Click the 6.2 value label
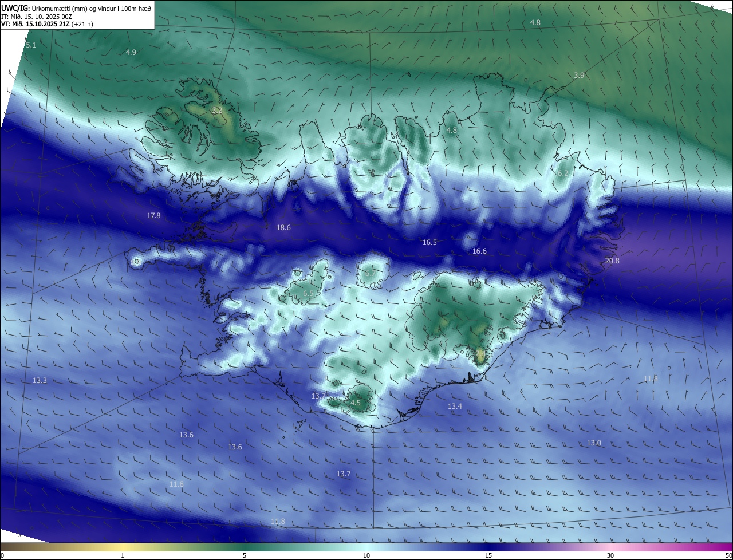This screenshot has width=733, height=560. coord(563,173)
